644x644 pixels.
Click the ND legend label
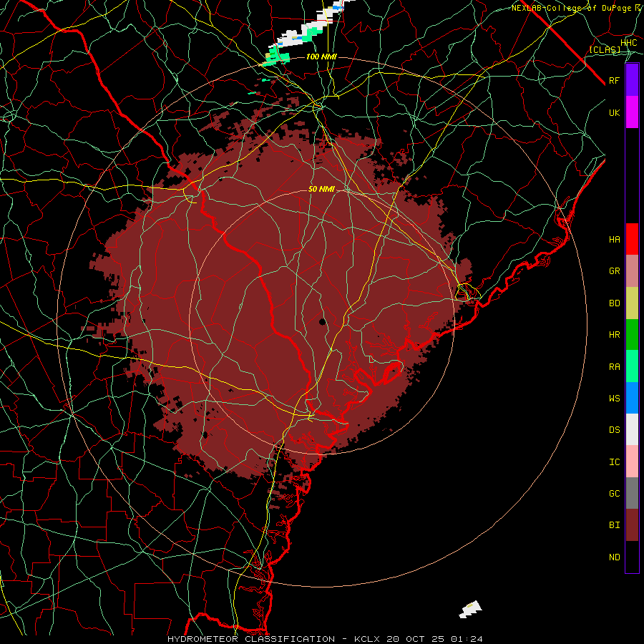coord(615,557)
